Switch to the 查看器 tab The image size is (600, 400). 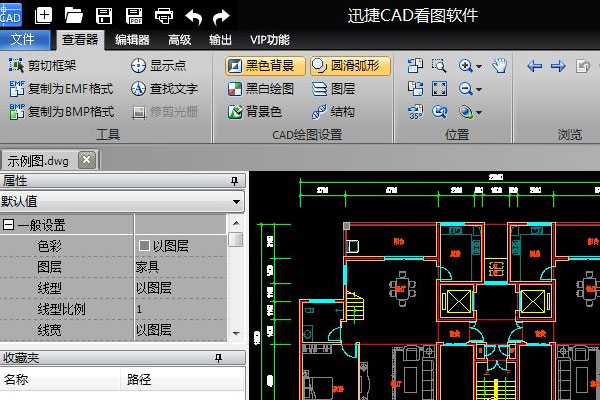tap(80, 40)
